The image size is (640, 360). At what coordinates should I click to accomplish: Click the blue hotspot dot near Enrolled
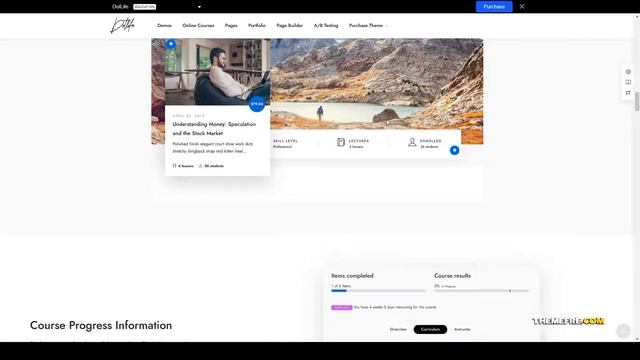tap(454, 150)
